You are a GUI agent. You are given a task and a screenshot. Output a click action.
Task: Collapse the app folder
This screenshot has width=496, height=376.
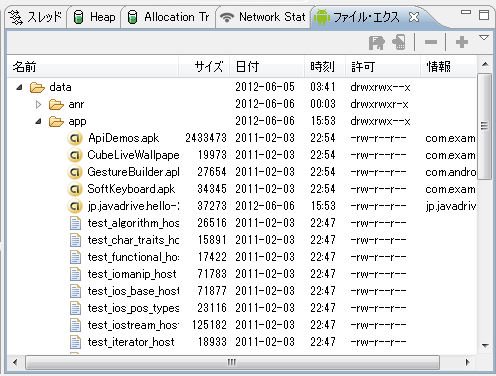38,122
